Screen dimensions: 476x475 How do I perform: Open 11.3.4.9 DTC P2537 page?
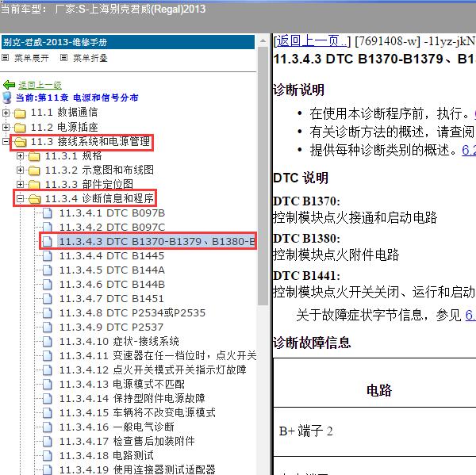click(x=111, y=328)
